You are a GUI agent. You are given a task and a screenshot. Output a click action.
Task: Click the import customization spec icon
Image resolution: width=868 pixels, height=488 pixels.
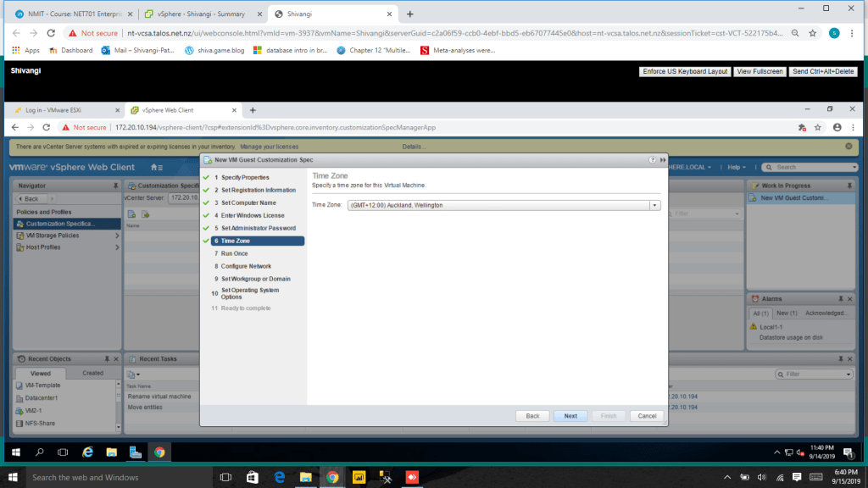click(x=145, y=213)
